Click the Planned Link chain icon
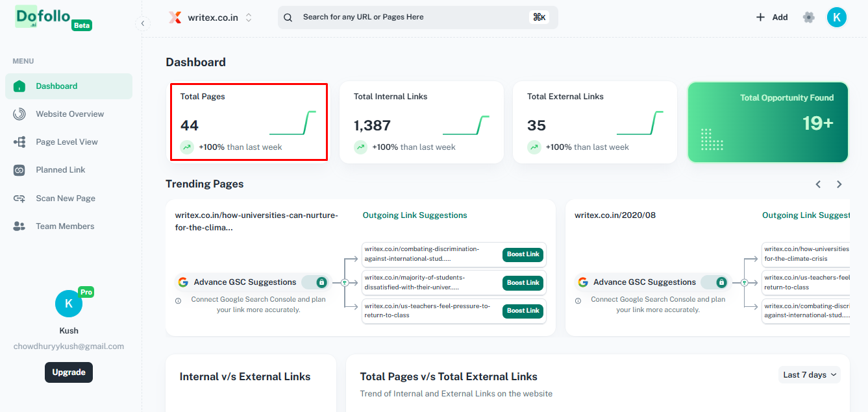868x412 pixels. 19,170
